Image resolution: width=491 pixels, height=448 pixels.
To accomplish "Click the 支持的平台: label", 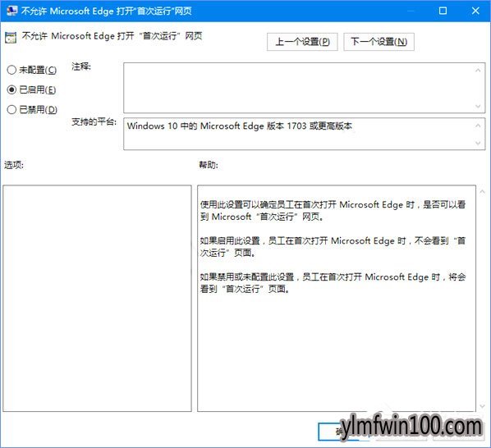I will tap(94, 121).
